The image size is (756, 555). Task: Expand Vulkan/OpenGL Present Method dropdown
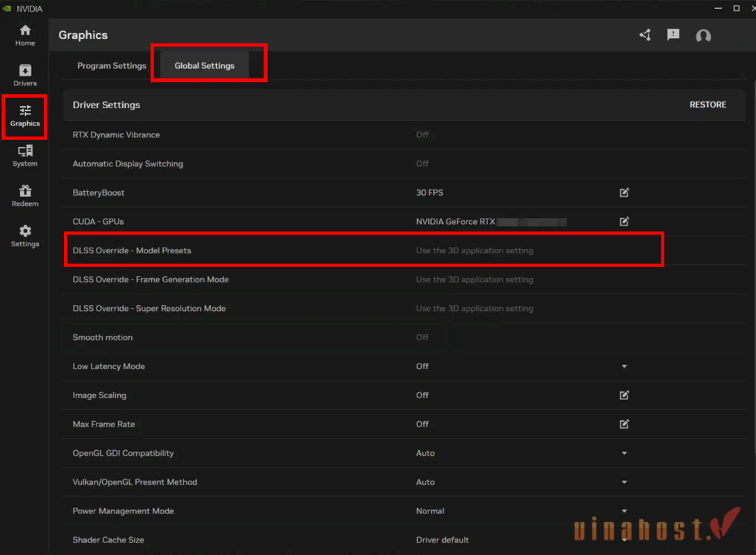[624, 481]
